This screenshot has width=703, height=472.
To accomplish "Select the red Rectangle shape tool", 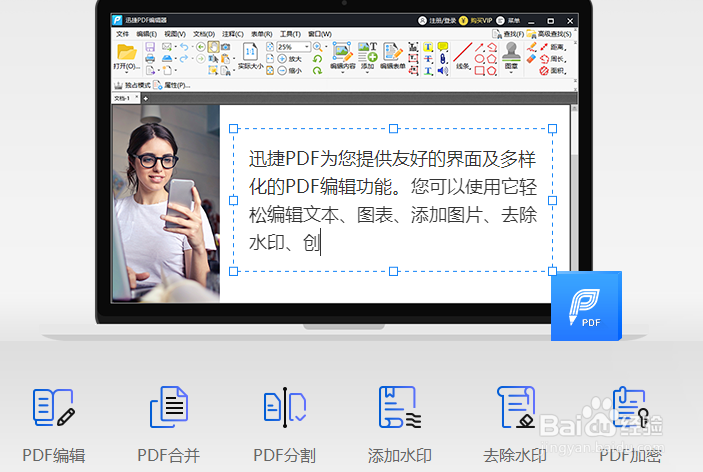I will pyautogui.click(x=479, y=70).
